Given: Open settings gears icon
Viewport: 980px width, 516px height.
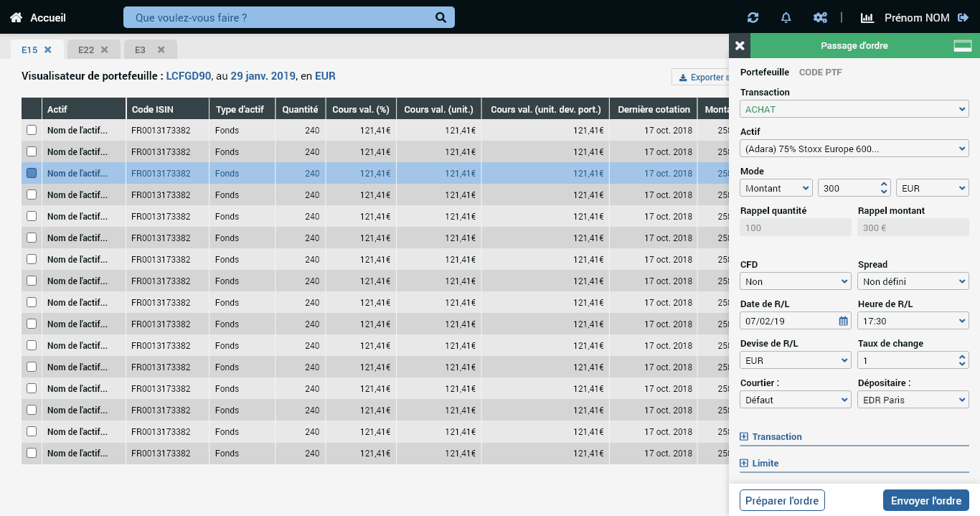Looking at the screenshot, I should pos(820,17).
